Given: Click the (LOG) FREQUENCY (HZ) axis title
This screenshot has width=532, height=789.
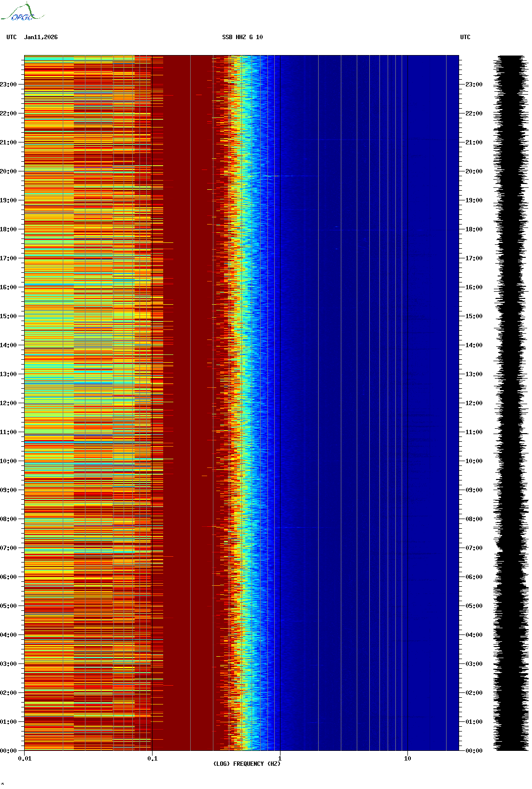Looking at the screenshot, I should tap(247, 764).
